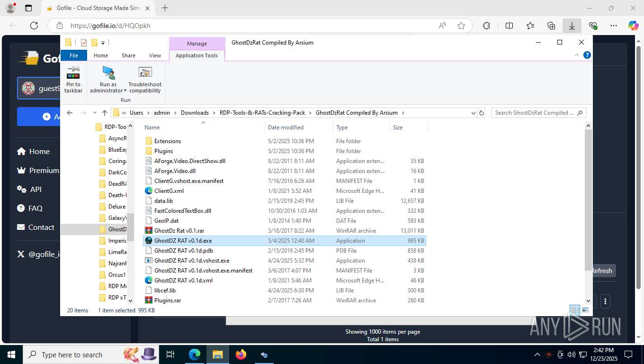Select Plugins.rar archive icon
Screen dimensions: 644x364
[x=149, y=300]
